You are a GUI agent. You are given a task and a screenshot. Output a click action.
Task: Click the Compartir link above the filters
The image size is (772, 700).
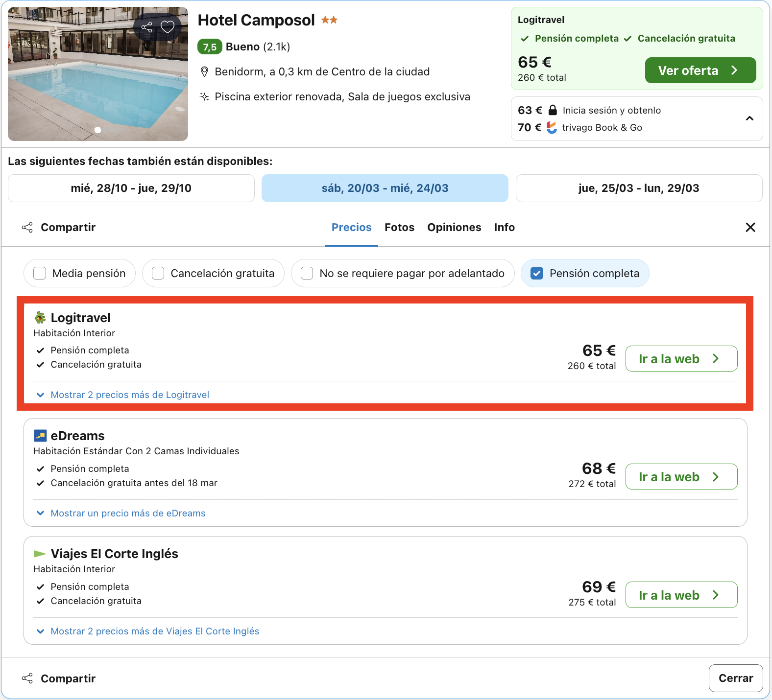[59, 227]
